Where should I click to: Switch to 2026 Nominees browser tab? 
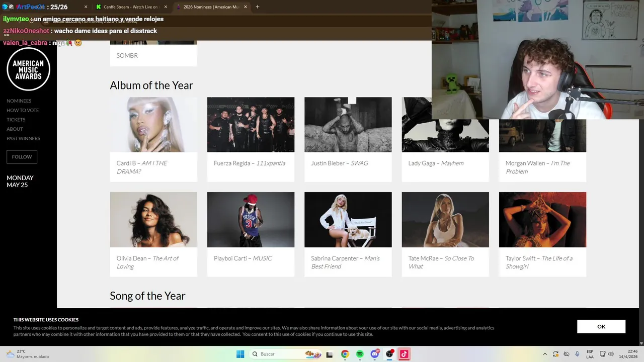pos(211,7)
